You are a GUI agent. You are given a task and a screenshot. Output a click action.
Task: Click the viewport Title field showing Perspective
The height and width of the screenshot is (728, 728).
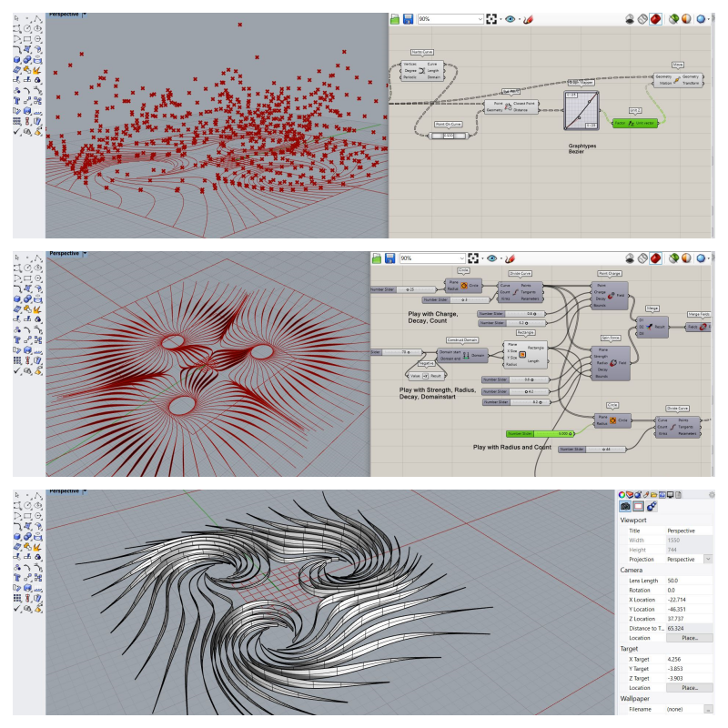tap(689, 531)
